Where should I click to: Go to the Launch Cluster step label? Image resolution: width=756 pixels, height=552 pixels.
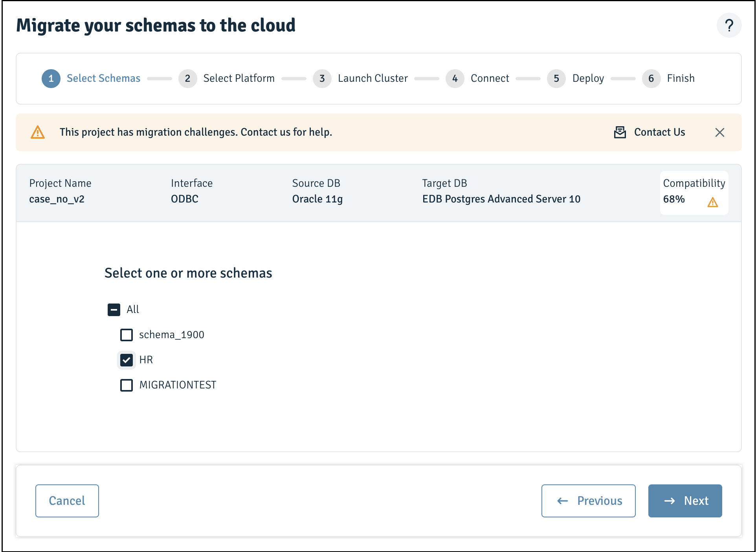click(373, 78)
